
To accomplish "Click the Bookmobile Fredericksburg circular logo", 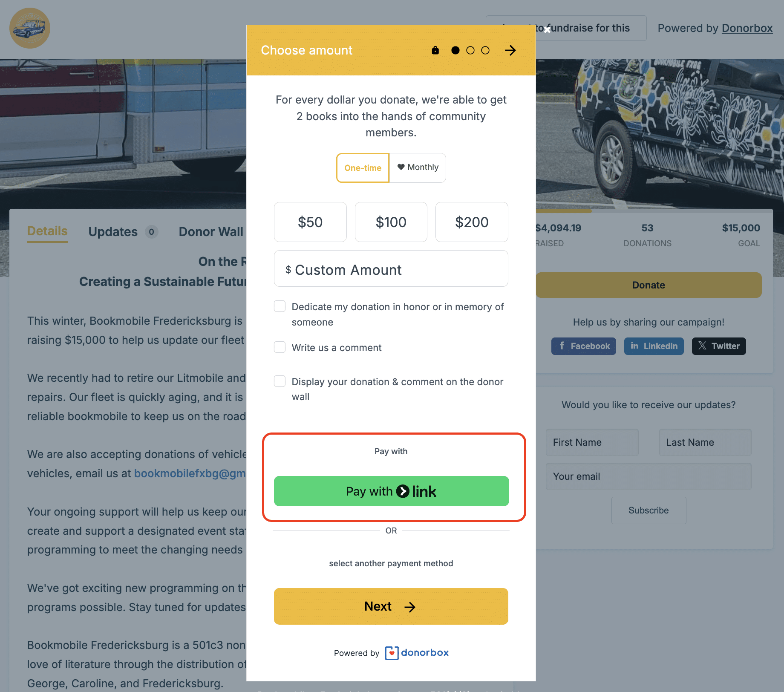I will tap(29, 28).
